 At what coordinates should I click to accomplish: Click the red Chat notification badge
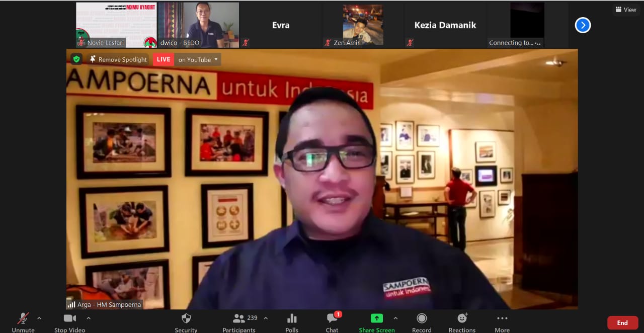338,314
